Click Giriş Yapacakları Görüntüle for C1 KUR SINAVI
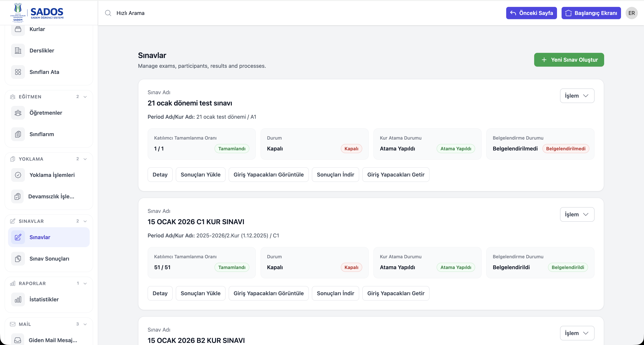The width and height of the screenshot is (644, 345). 269,293
